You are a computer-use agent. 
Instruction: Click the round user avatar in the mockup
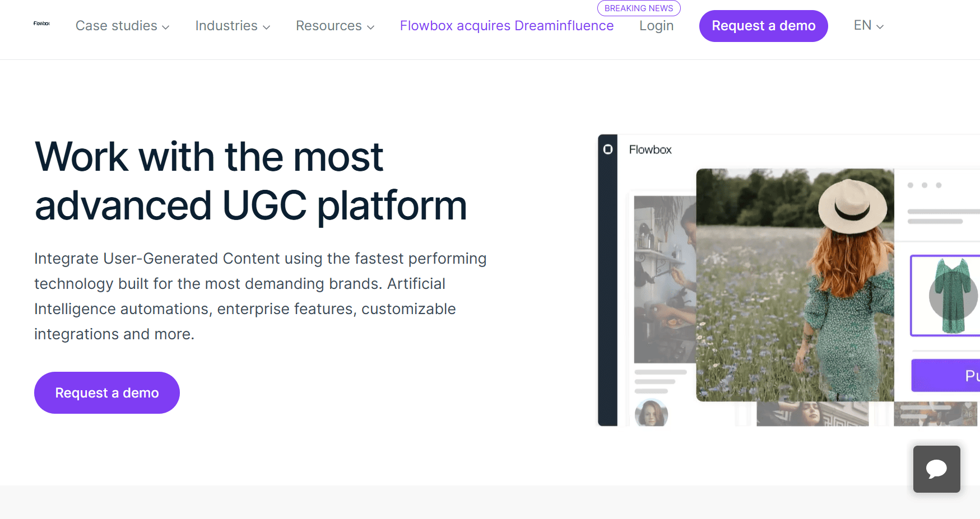(651, 413)
